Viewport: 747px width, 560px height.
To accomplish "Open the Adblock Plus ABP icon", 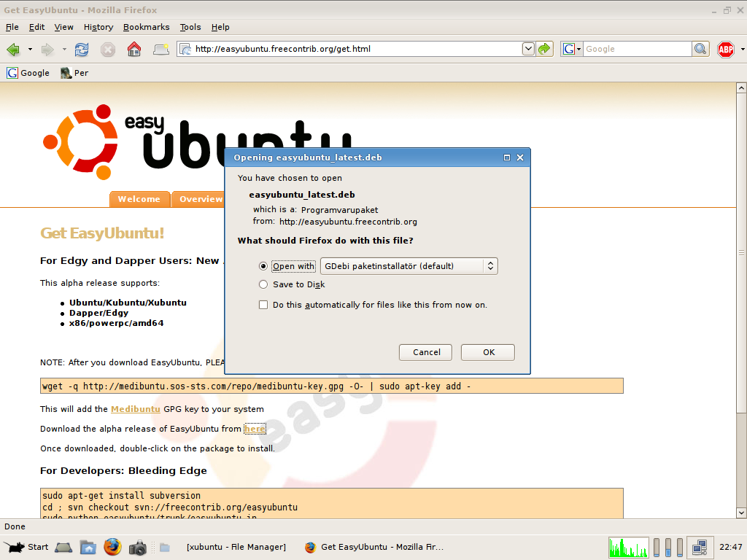I will pyautogui.click(x=726, y=49).
